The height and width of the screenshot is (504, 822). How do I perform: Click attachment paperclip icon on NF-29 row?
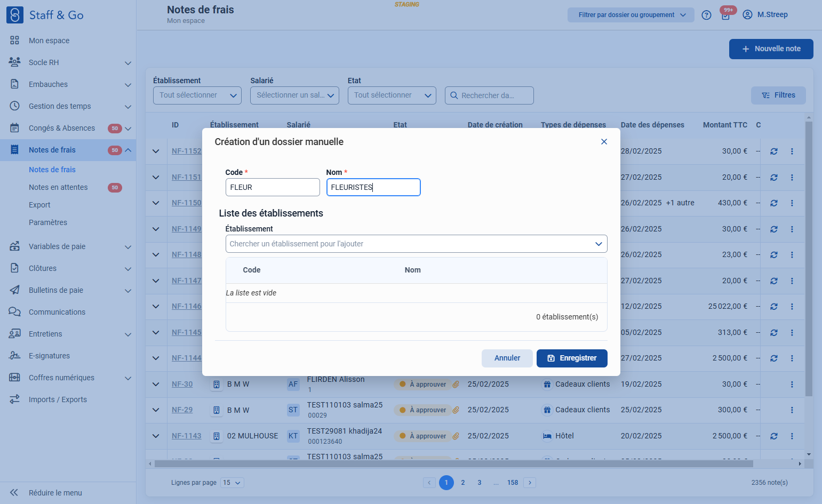coord(456,410)
